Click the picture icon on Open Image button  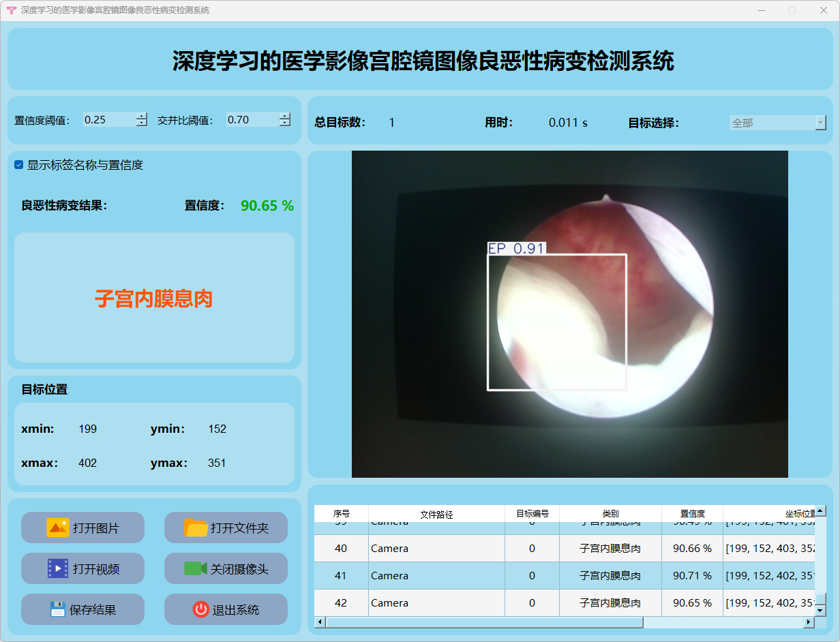pyautogui.click(x=58, y=528)
